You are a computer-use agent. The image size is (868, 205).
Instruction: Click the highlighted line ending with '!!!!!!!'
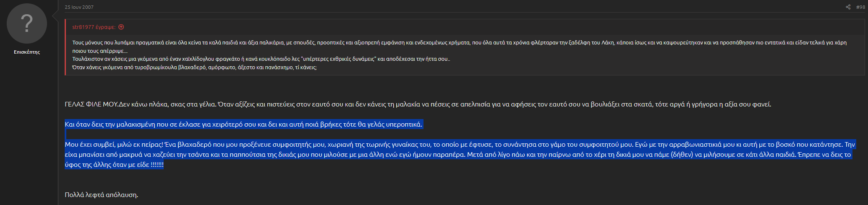tap(114, 165)
